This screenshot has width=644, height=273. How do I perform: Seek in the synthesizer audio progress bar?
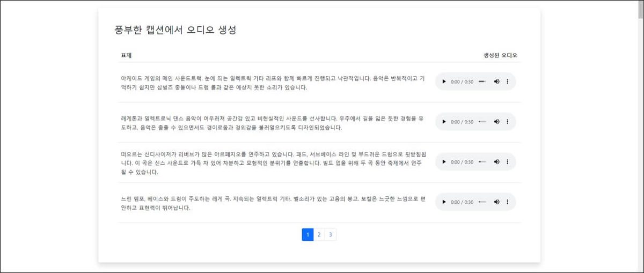[482, 162]
